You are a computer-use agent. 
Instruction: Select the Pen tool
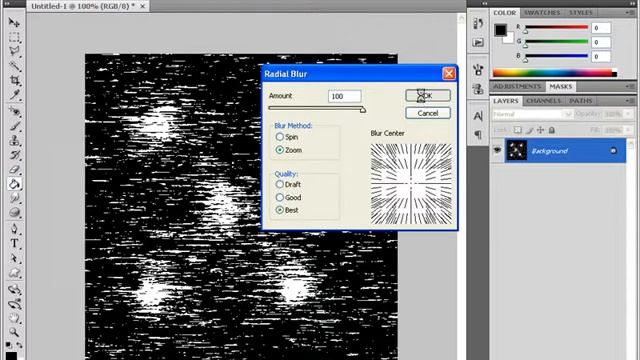point(14,228)
